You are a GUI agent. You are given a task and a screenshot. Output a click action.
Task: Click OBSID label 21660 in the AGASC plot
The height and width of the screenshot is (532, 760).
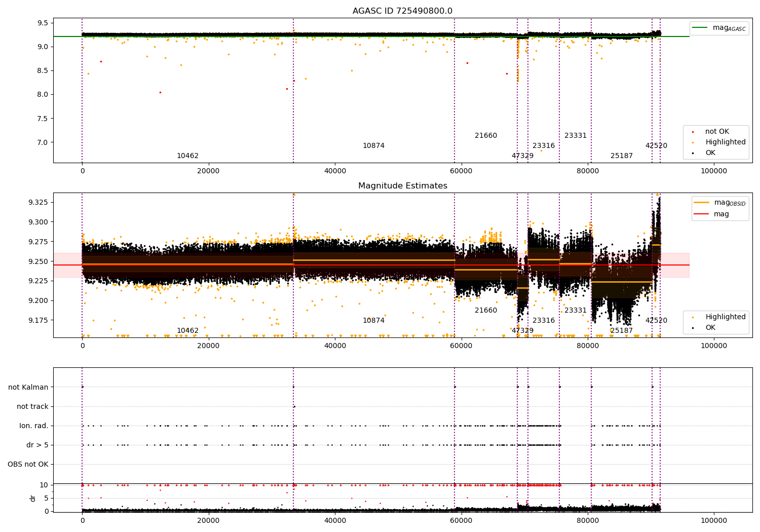click(486, 136)
